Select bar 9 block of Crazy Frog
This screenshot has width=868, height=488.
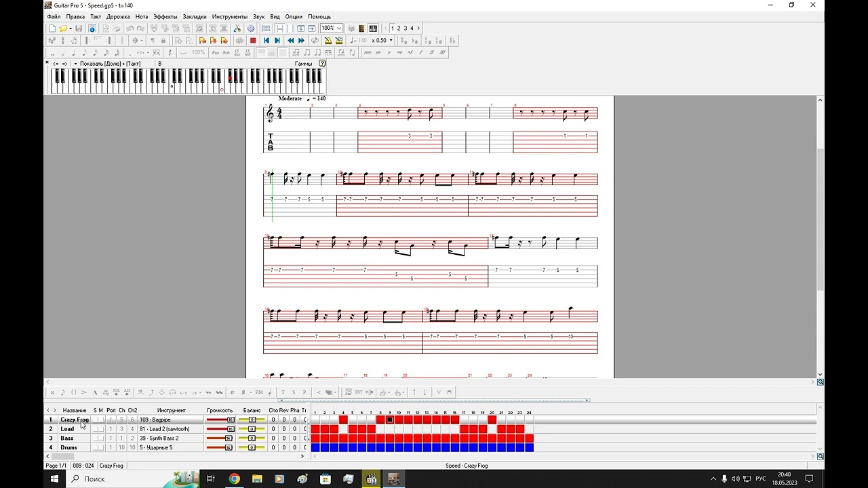tap(390, 420)
